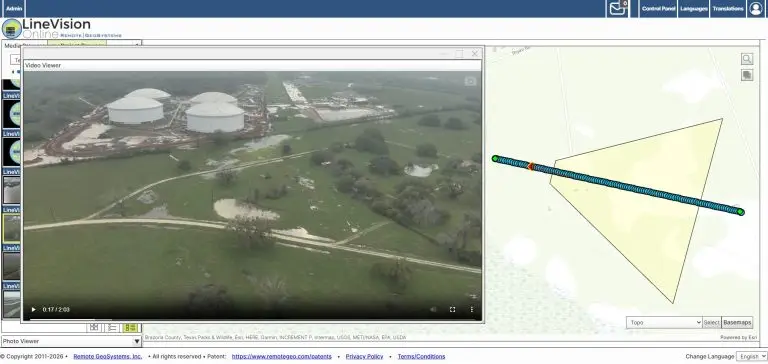This screenshot has height=364, width=768.
Task: Enter video fullscreen mode
Action: pos(453,310)
